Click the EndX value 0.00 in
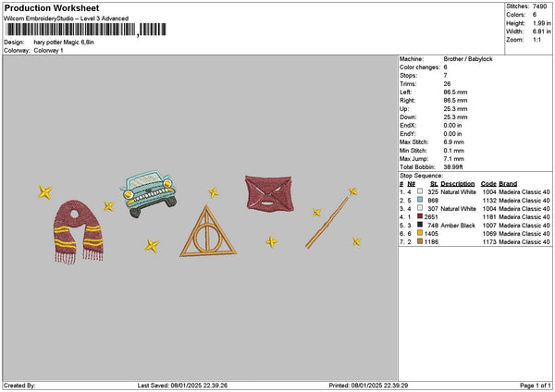Screen dimensions: 555x392 [452, 126]
